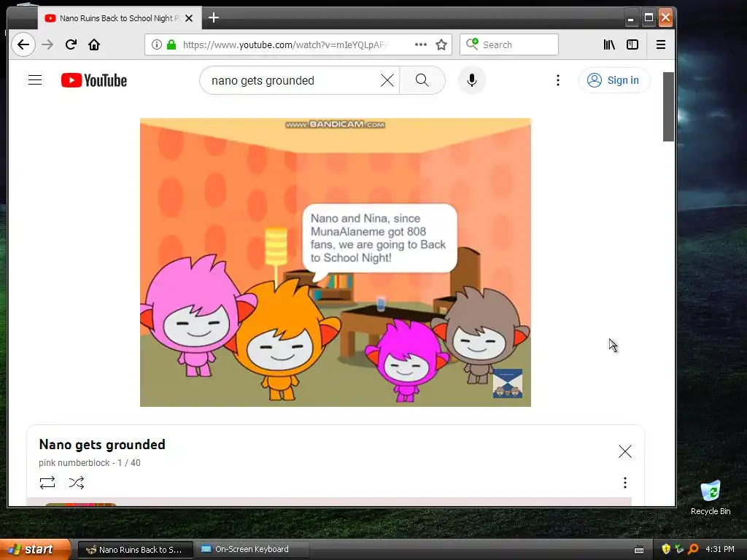Open pink numberblock channel link
This screenshot has height=560, width=747.
pos(74,463)
